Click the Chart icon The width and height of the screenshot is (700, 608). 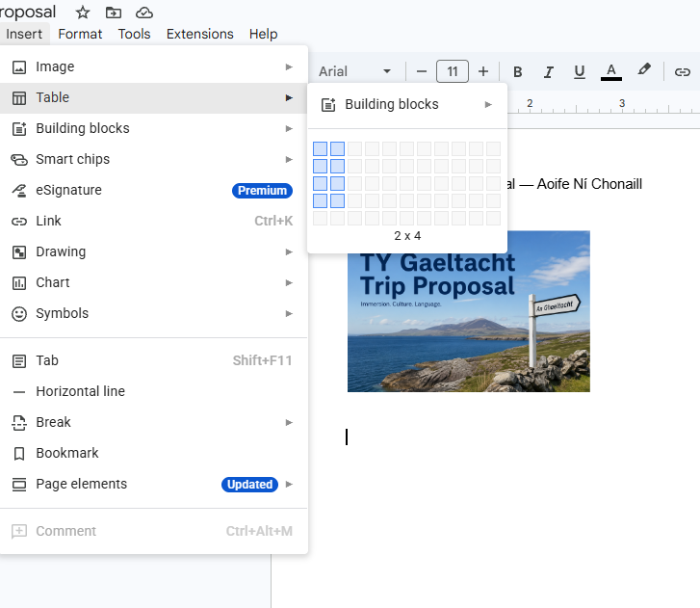pyautogui.click(x=18, y=282)
